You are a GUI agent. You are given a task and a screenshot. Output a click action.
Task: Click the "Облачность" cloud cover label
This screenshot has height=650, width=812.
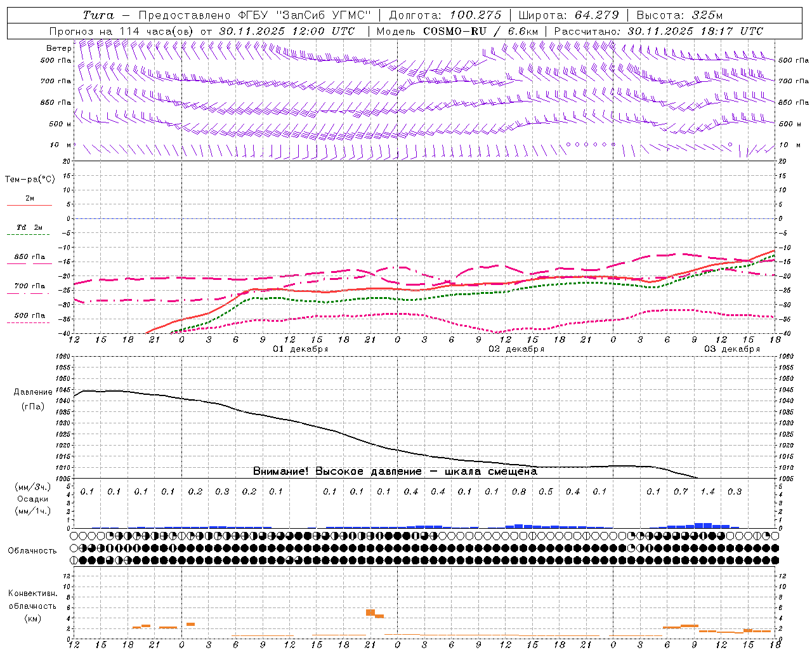point(32,550)
